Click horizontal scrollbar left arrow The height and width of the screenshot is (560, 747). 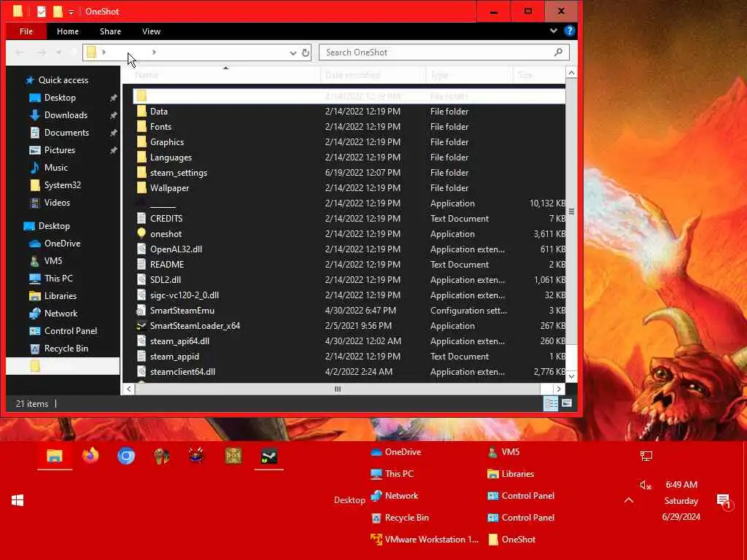click(x=128, y=389)
